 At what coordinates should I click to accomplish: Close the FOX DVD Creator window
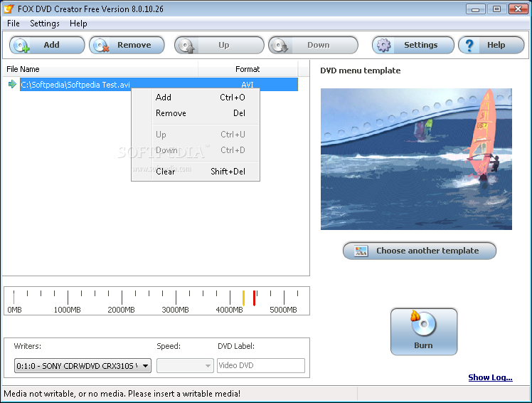click(518, 9)
